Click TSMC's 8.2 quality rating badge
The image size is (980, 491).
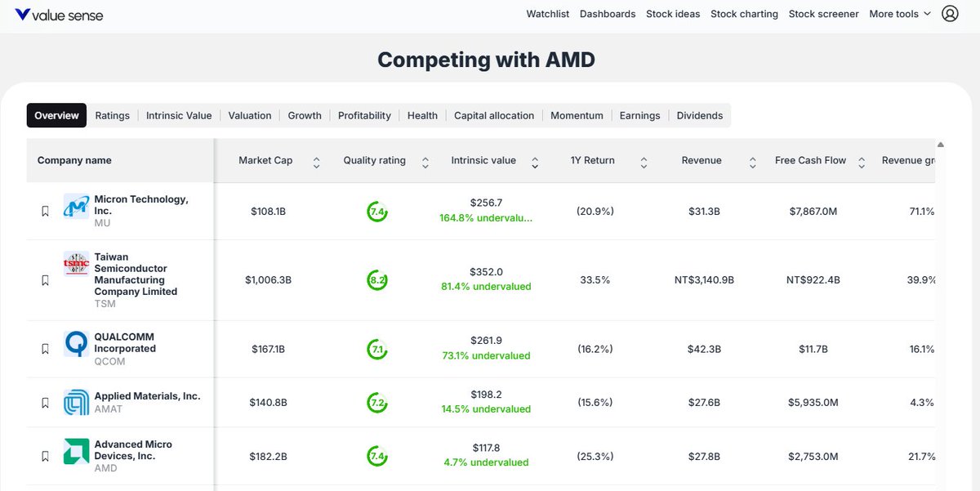tap(376, 280)
